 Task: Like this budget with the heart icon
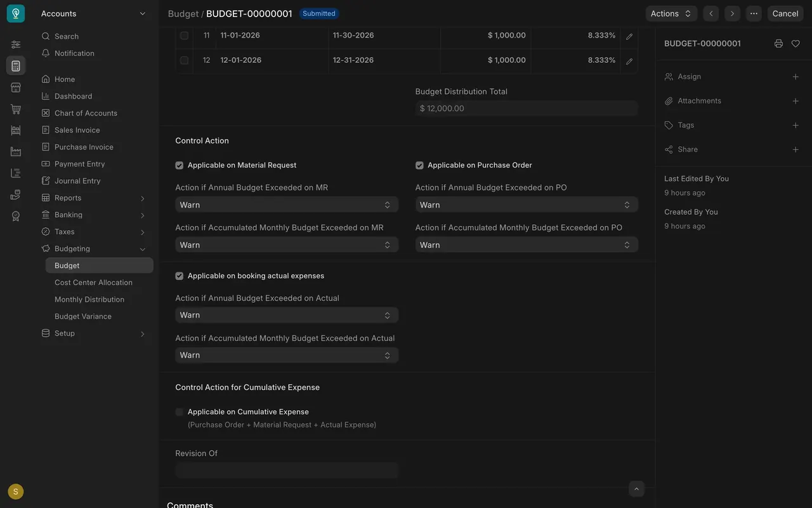(x=796, y=44)
